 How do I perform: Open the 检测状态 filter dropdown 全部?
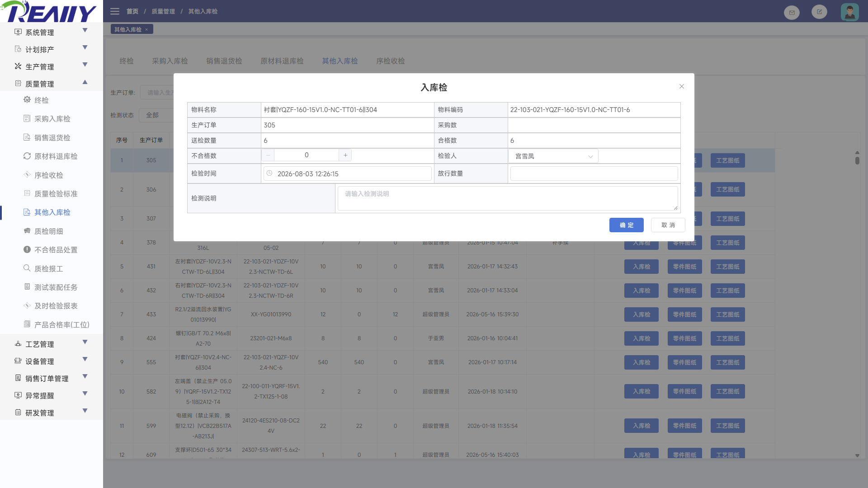[156, 115]
